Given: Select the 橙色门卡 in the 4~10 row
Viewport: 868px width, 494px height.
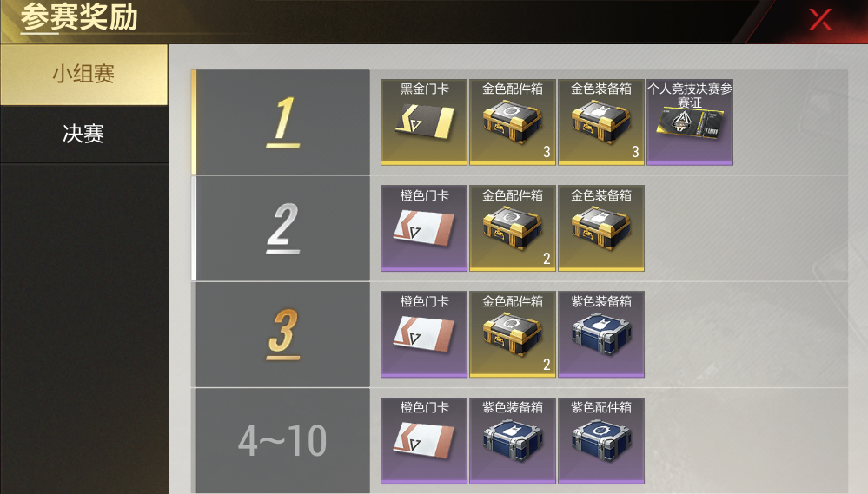Looking at the screenshot, I should click(x=424, y=441).
